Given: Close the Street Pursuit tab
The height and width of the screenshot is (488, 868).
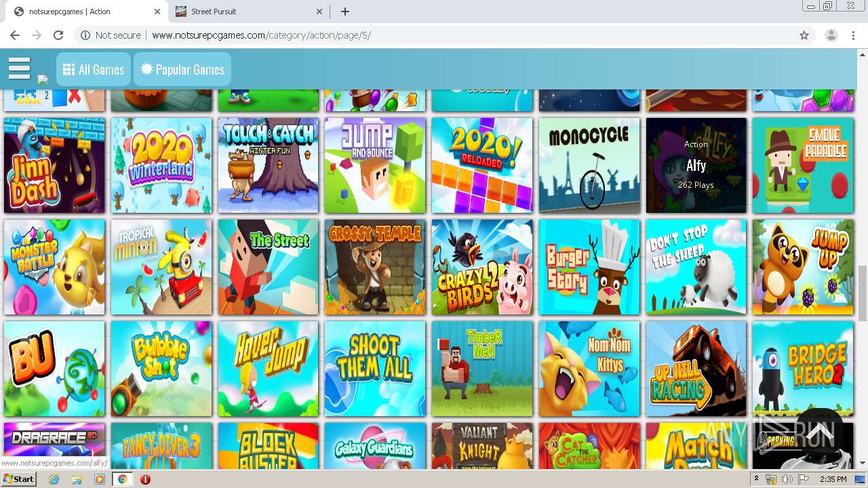Looking at the screenshot, I should click(x=319, y=12).
